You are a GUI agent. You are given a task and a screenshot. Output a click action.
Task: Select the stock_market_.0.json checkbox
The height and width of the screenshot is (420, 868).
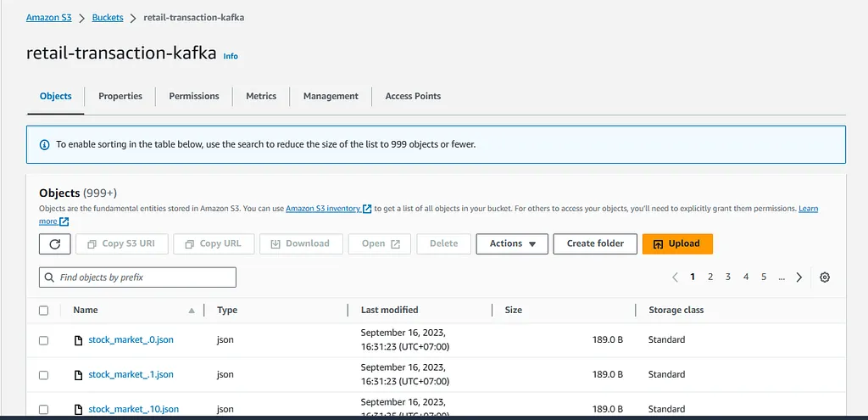(x=44, y=341)
